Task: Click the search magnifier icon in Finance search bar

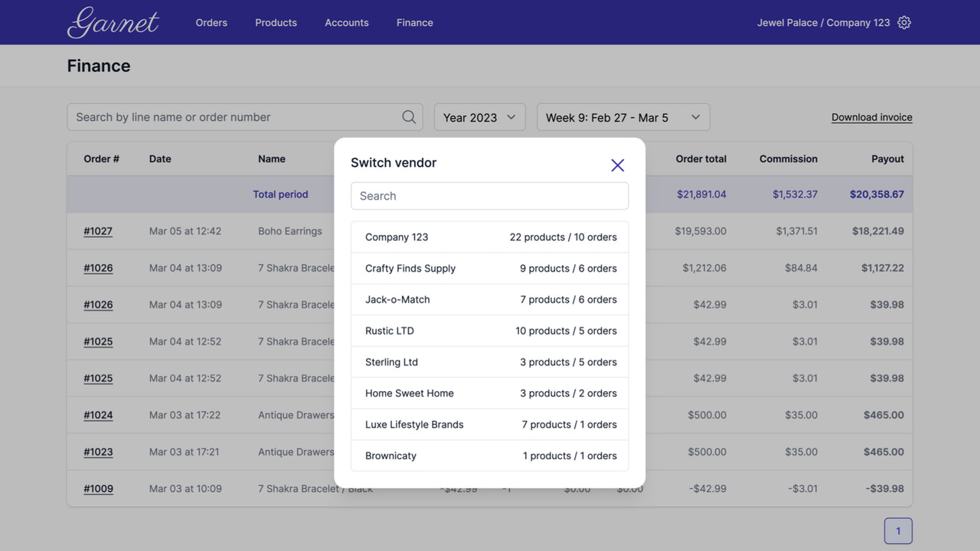Action: [409, 116]
